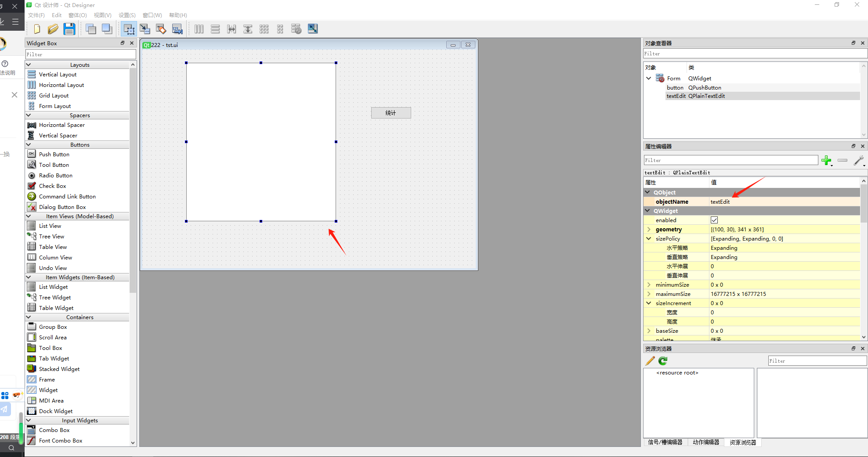Open a form file via folder icon
Viewport: 868px width, 457px height.
[x=53, y=29]
